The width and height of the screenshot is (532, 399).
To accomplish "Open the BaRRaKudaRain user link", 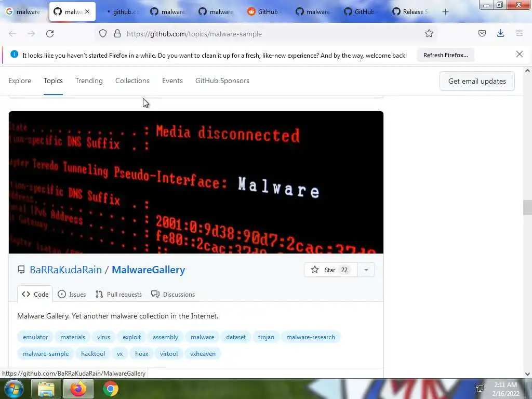I will coord(66,270).
